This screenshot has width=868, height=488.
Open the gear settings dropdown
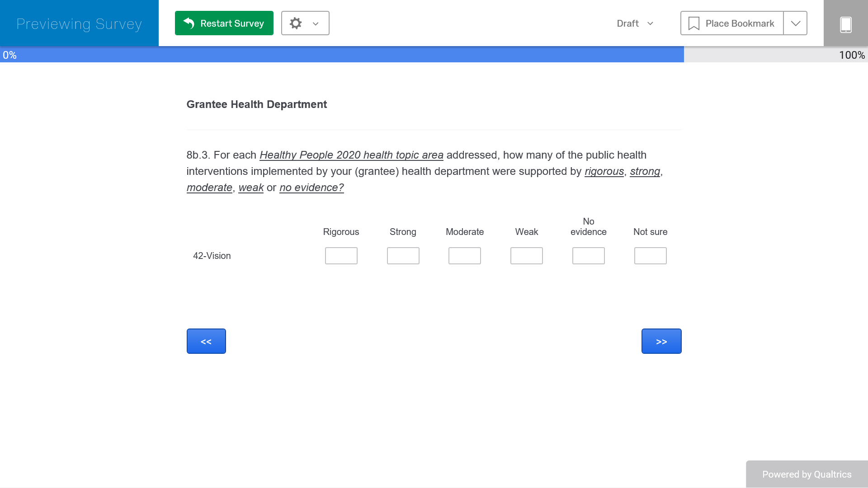305,23
